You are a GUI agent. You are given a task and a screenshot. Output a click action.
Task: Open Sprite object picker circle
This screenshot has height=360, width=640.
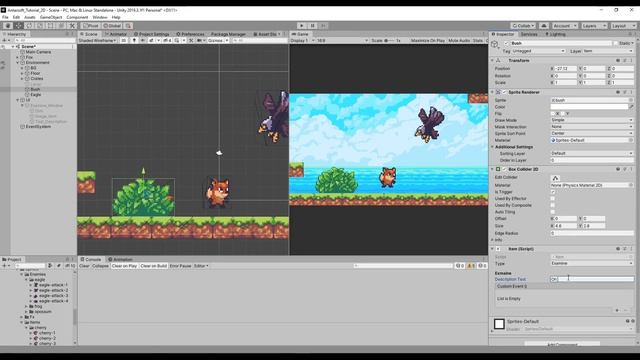click(x=631, y=100)
